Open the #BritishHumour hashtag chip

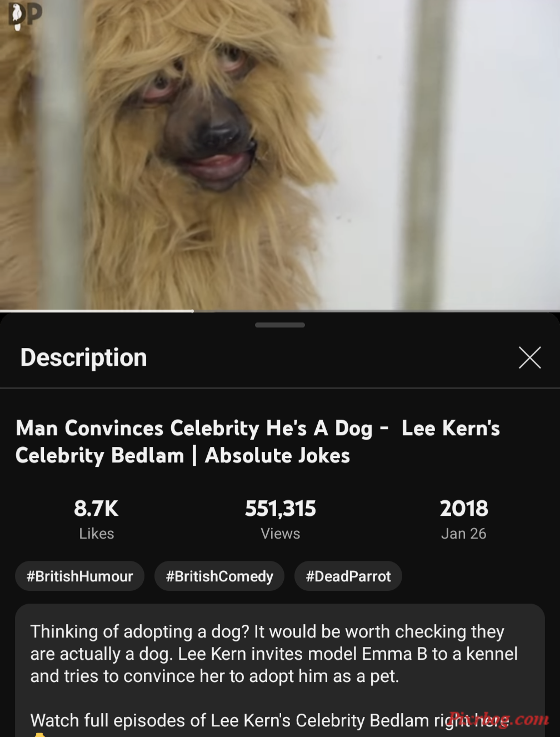[80, 576]
